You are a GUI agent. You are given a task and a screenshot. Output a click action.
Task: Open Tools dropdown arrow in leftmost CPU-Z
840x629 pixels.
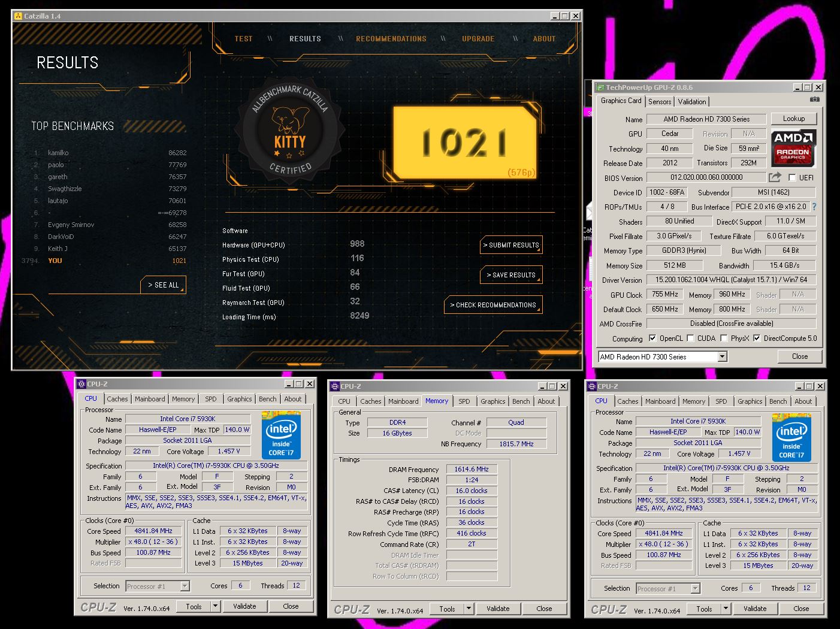(x=214, y=606)
